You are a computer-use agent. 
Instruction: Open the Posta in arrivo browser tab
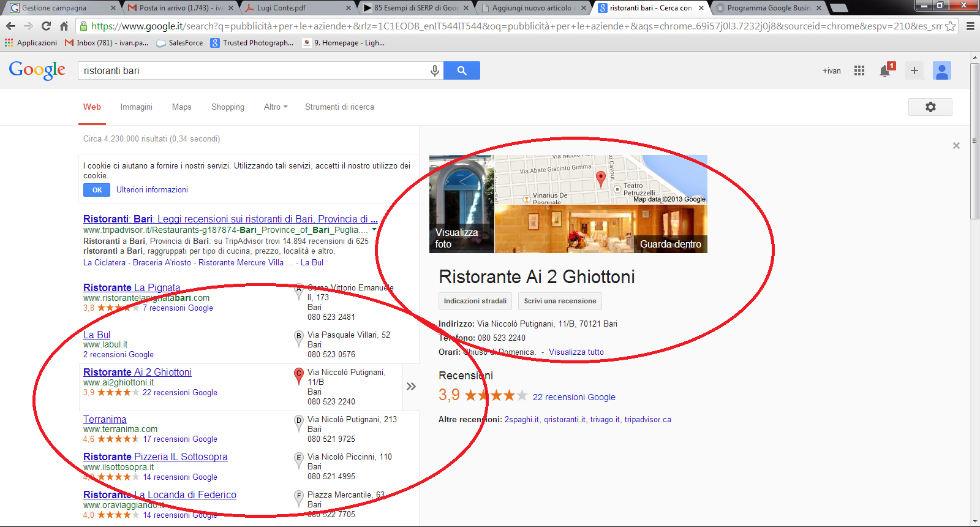point(178,8)
